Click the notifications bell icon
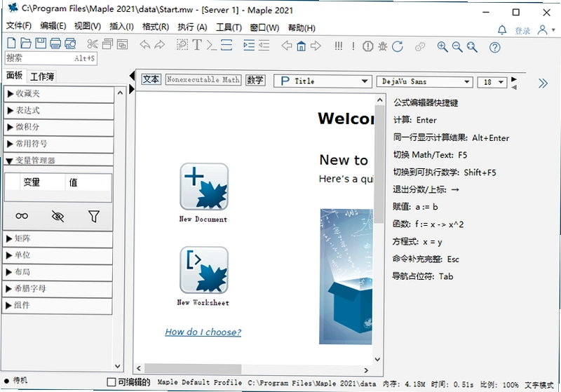This screenshot has width=561, height=392. (502, 30)
